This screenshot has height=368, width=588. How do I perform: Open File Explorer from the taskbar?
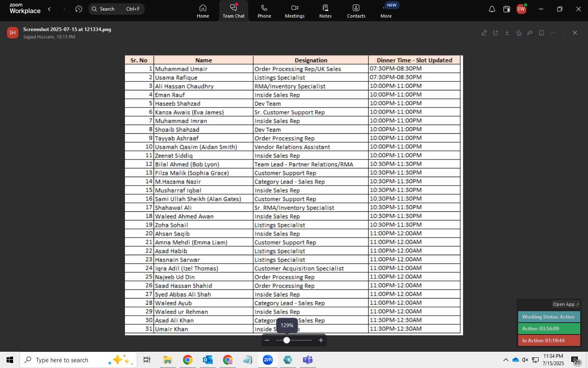(x=167, y=360)
